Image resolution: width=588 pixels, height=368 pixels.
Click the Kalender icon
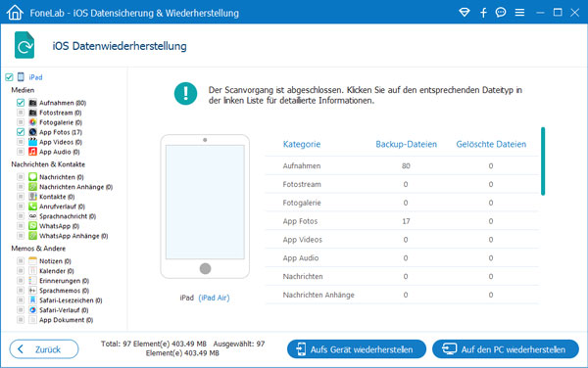click(x=33, y=271)
